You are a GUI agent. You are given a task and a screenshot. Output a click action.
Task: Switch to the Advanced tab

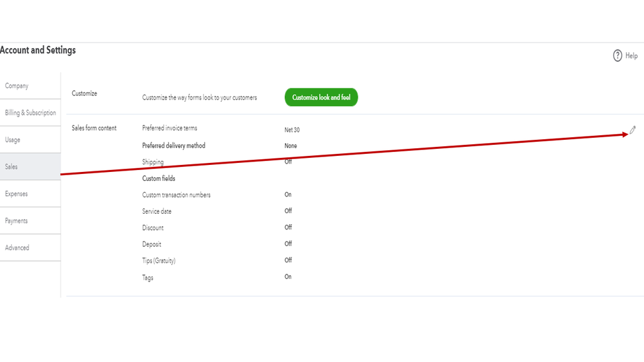17,248
